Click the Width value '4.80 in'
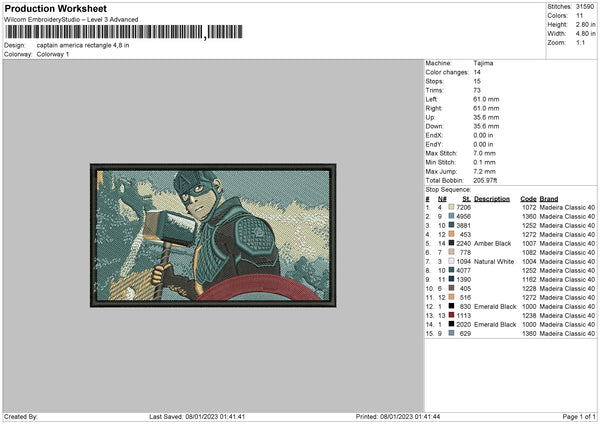Viewport: 600px width, 424px height. pos(585,34)
